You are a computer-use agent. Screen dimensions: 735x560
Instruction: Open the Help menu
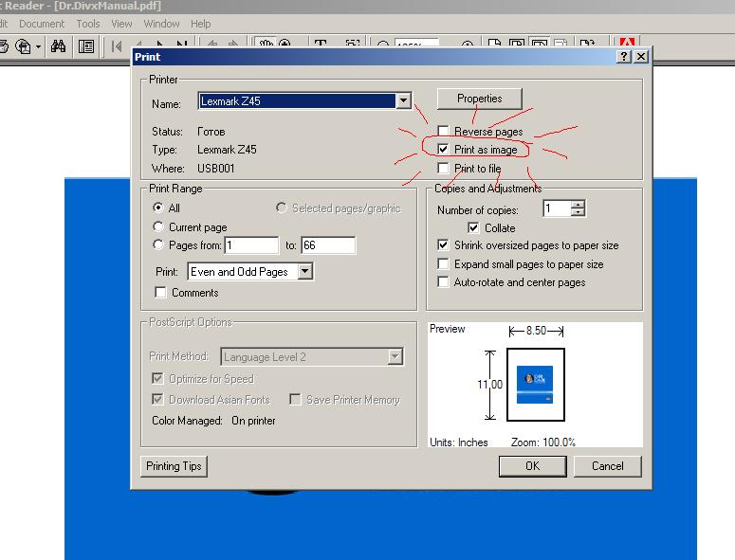(201, 24)
